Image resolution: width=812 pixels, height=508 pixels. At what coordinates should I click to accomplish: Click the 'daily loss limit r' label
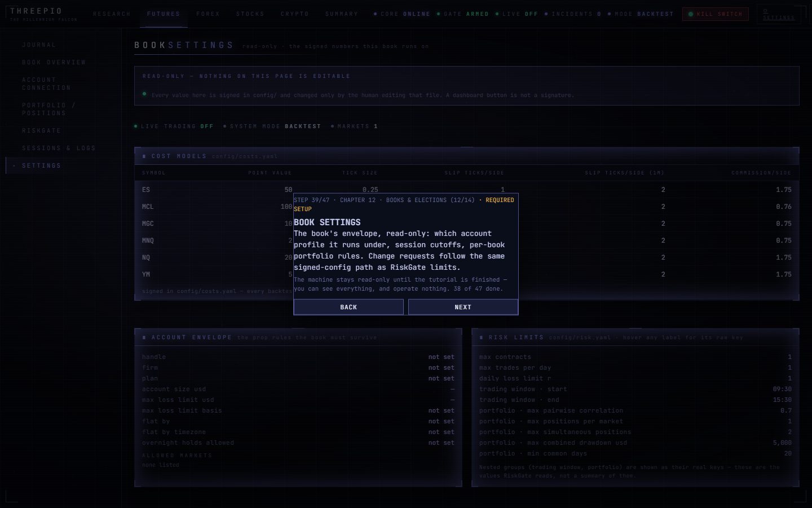coord(515,378)
